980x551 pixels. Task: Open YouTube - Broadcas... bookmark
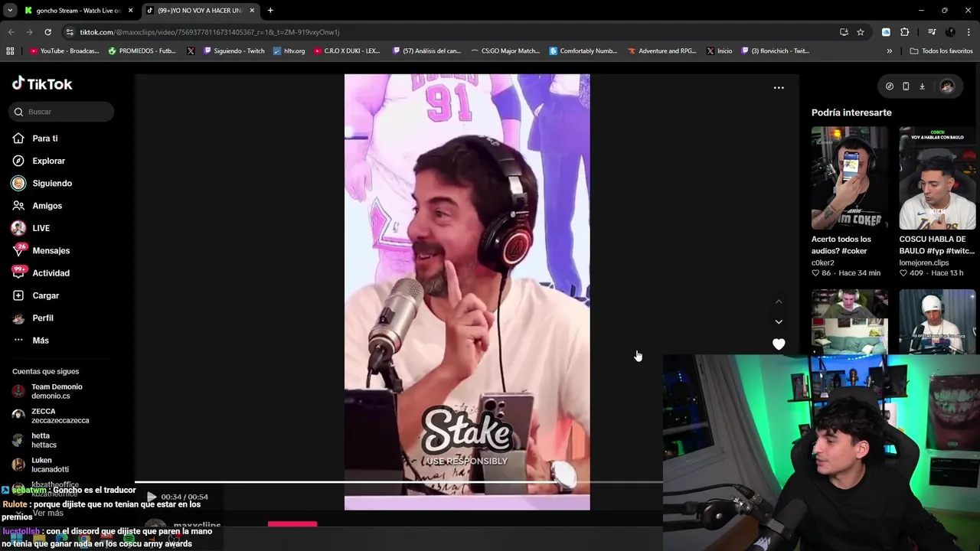point(64,51)
